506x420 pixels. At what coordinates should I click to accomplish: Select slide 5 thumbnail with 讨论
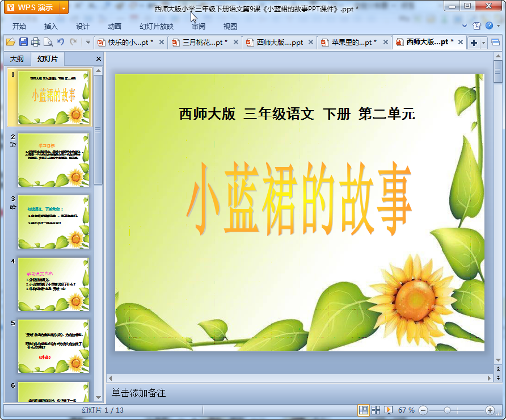(x=53, y=346)
